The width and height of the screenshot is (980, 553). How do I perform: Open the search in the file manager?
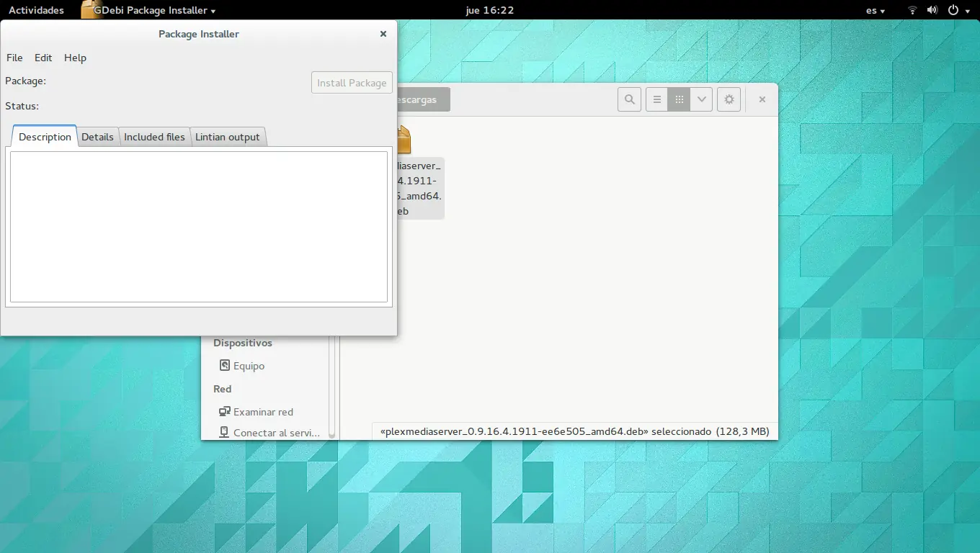point(629,99)
